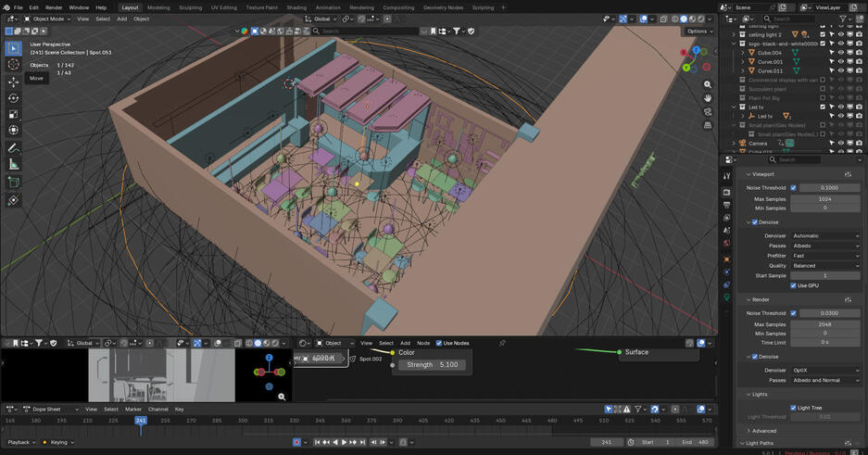Toggle camera view icon in viewport
Viewport: 868px width, 455px height.
tap(708, 113)
